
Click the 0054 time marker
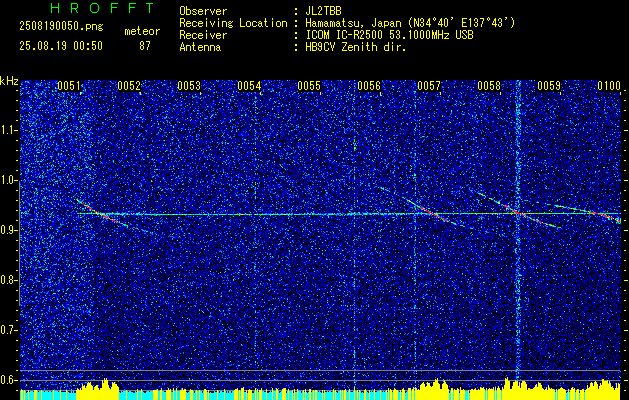[x=249, y=86]
